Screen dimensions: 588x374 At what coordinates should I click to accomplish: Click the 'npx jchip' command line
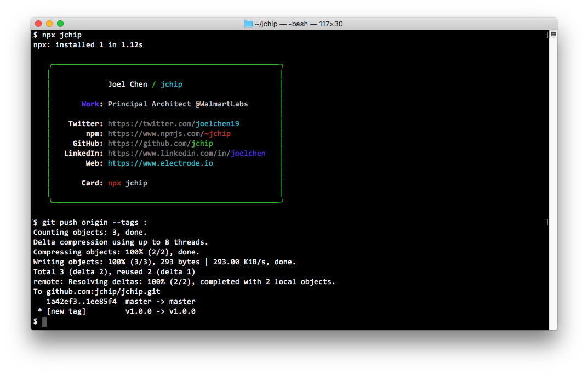tap(58, 35)
